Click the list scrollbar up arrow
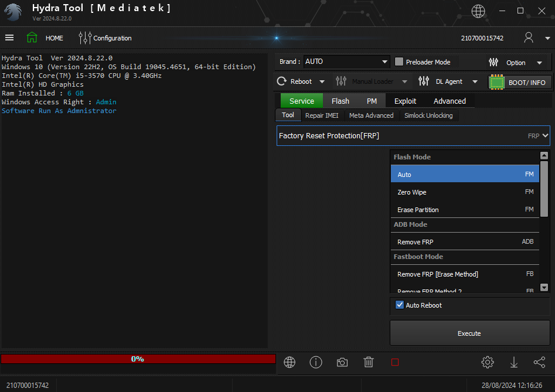The image size is (555, 392). (x=544, y=155)
